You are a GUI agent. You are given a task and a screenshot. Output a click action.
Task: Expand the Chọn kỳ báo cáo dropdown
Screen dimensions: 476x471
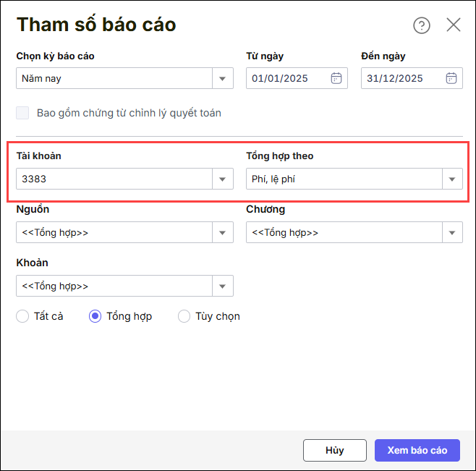click(223, 78)
